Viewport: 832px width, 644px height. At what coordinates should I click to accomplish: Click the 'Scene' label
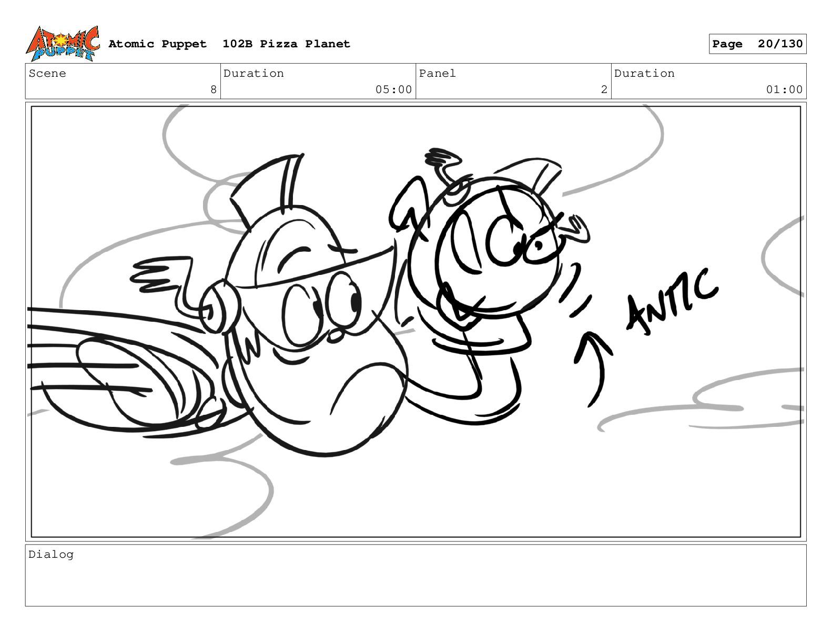[47, 74]
